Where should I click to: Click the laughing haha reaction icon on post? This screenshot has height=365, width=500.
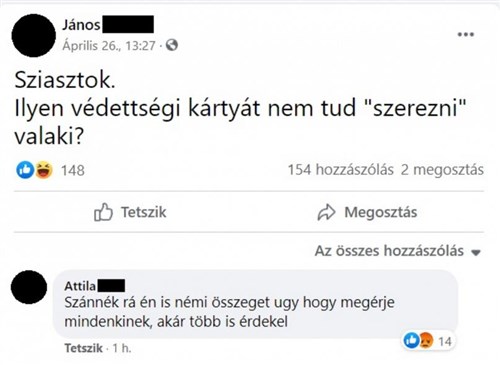[44, 170]
